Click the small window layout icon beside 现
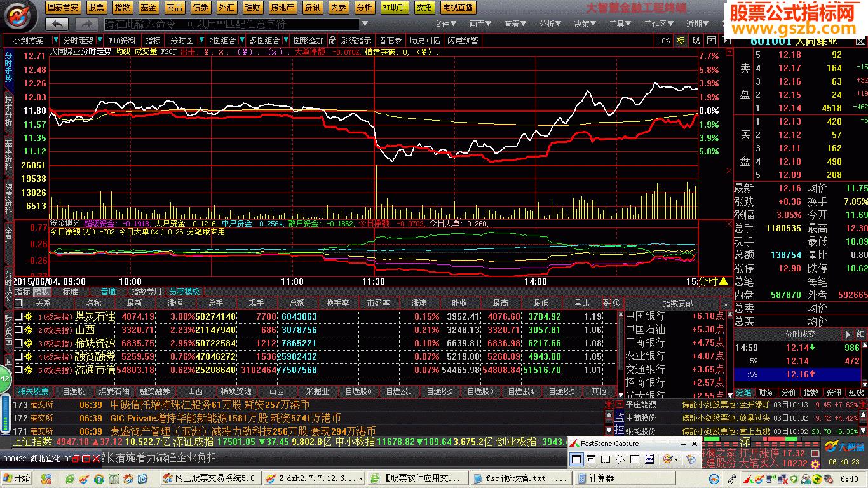The width and height of the screenshot is (868, 488). pos(711,40)
